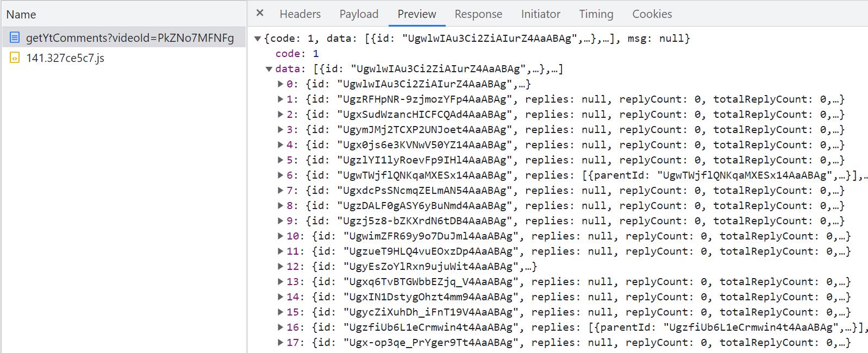Click the "code: 1" property line
Viewport: 868px width, 353px height.
tap(297, 54)
